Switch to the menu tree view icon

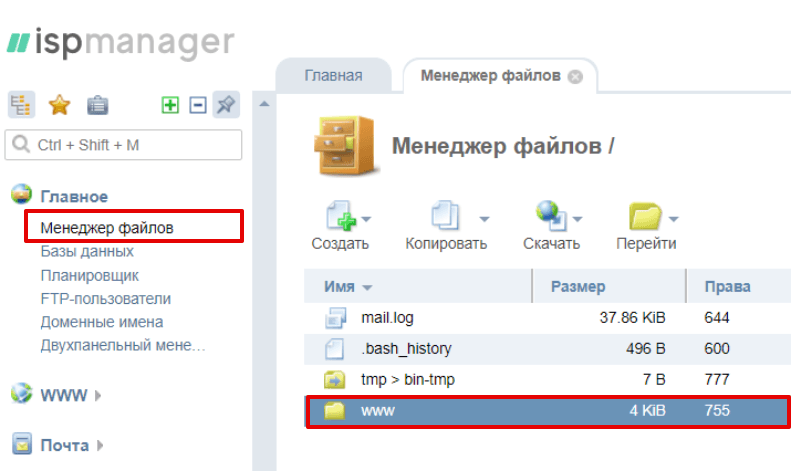[x=21, y=105]
